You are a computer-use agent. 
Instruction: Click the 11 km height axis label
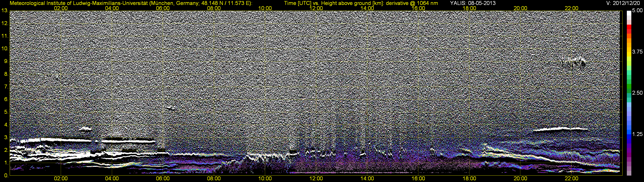[x=5, y=36]
